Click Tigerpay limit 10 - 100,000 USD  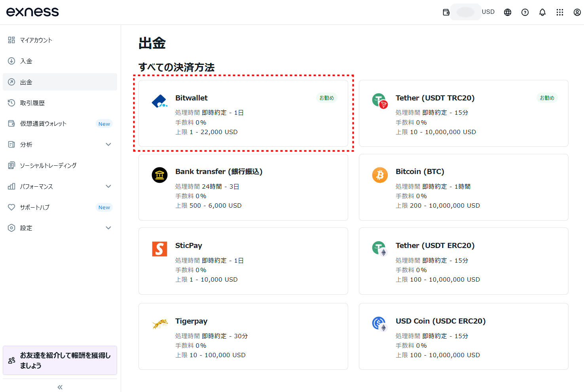pyautogui.click(x=210, y=355)
